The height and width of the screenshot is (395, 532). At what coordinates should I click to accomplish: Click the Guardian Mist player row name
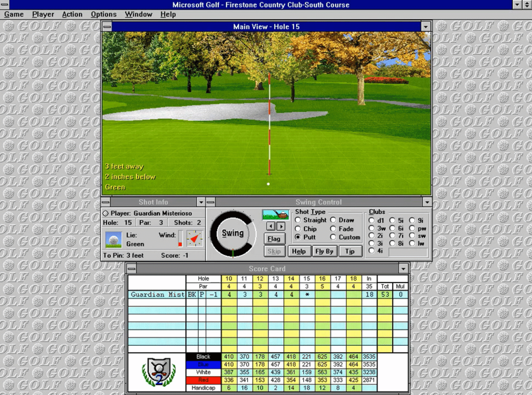click(157, 294)
